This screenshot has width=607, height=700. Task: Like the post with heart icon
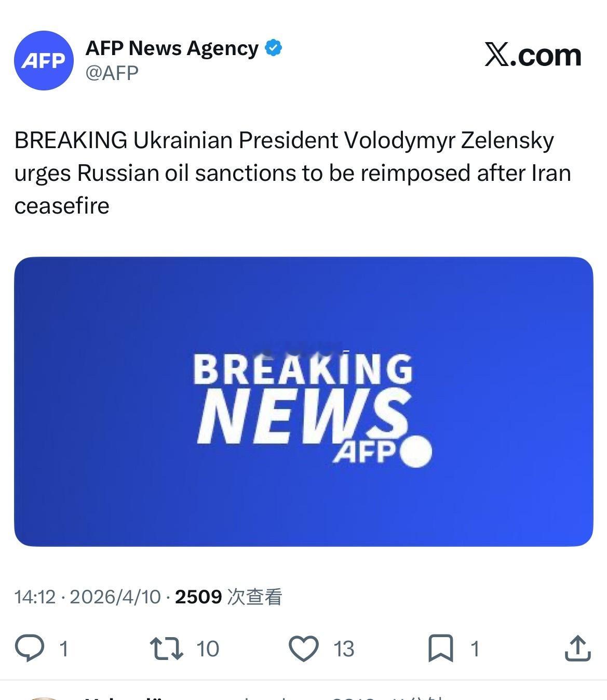point(303,649)
